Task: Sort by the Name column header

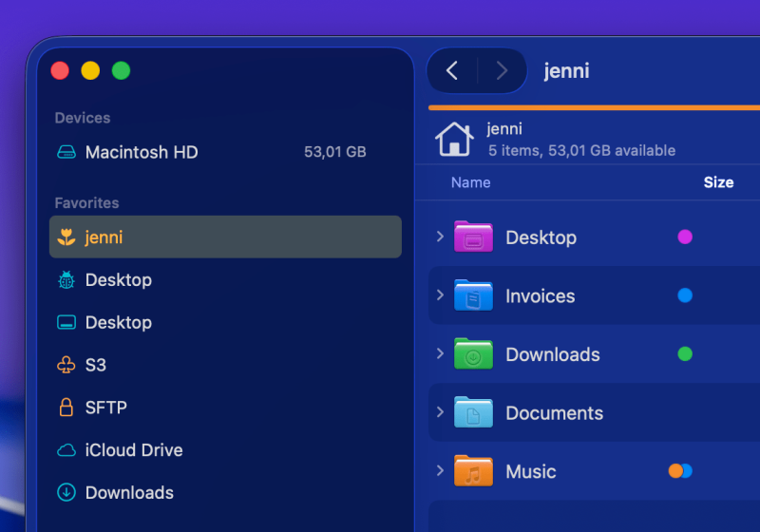Action: (470, 182)
